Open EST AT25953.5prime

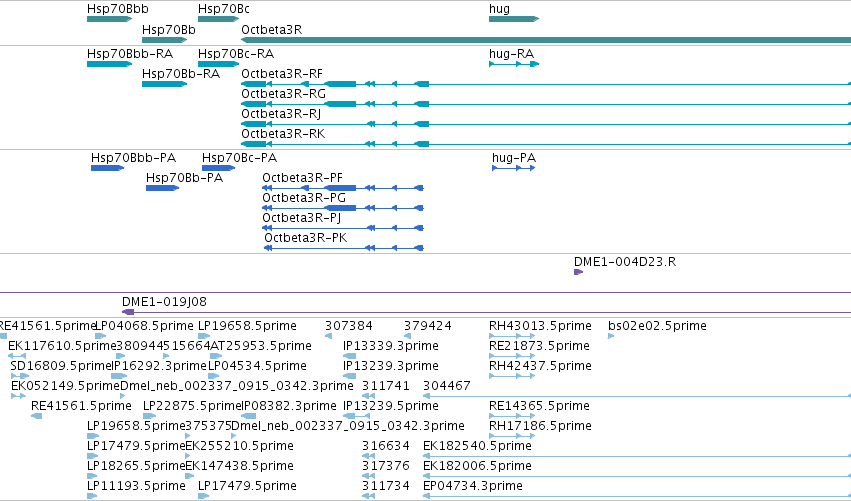pos(261,346)
